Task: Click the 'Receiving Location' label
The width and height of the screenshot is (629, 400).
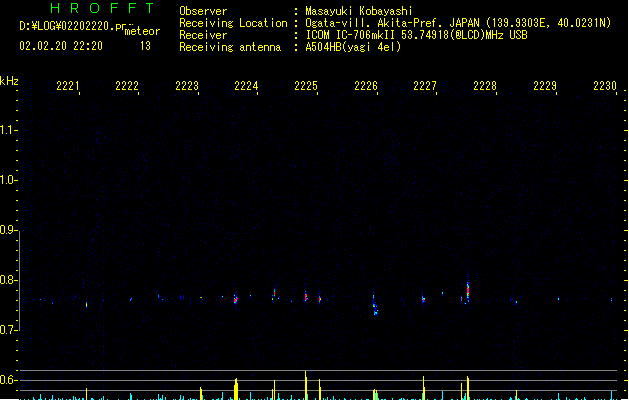Action: coord(233,23)
